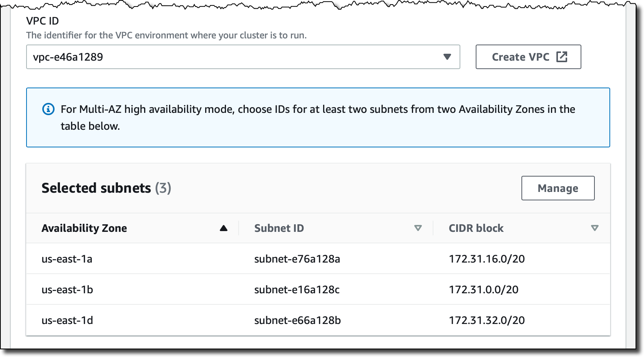
Task: Sort by the CIDR block column header
Action: click(x=476, y=228)
